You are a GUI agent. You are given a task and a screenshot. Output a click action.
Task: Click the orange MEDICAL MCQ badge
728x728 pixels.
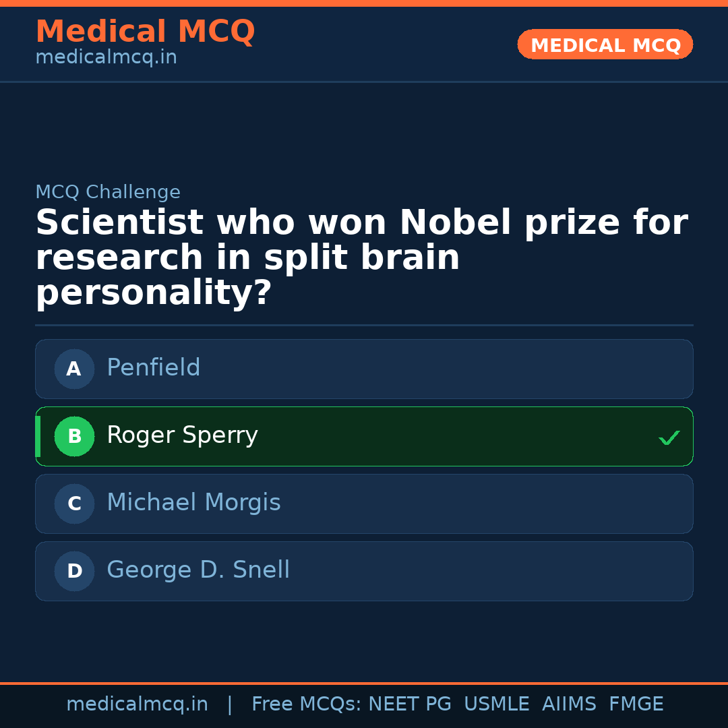coord(605,44)
